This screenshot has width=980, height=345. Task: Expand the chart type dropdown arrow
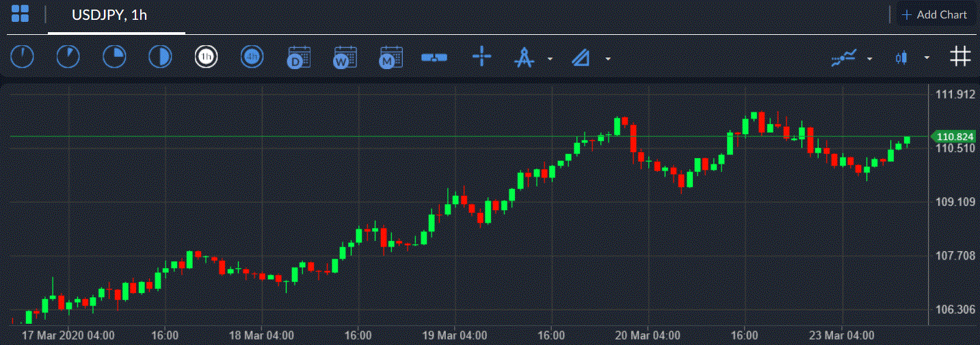927,58
